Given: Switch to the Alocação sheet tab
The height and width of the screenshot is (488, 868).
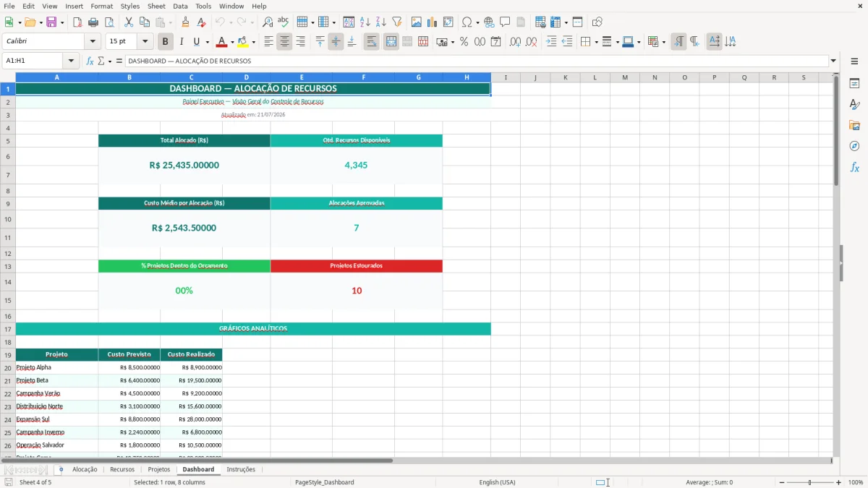Looking at the screenshot, I should (85, 469).
